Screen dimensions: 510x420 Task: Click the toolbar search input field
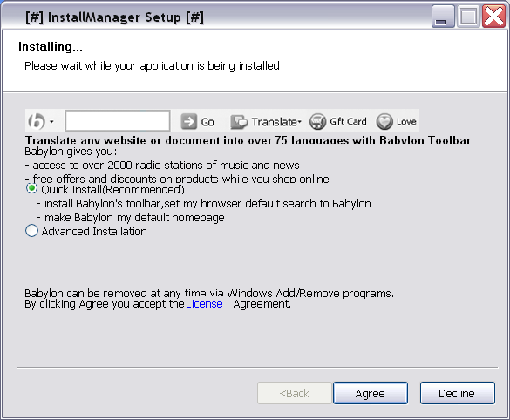118,120
